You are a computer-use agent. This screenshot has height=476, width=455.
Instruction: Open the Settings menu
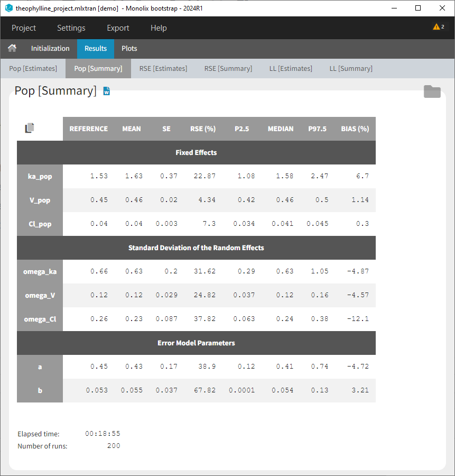click(71, 28)
